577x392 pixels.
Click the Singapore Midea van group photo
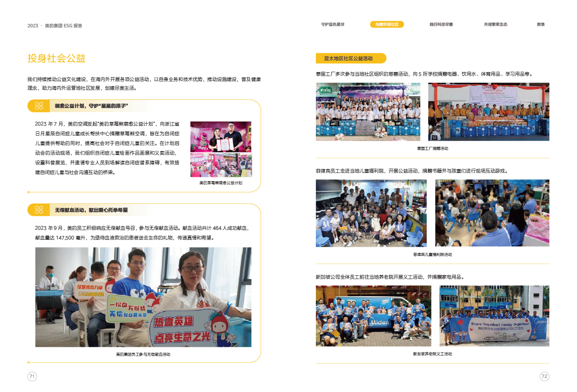[374, 315]
